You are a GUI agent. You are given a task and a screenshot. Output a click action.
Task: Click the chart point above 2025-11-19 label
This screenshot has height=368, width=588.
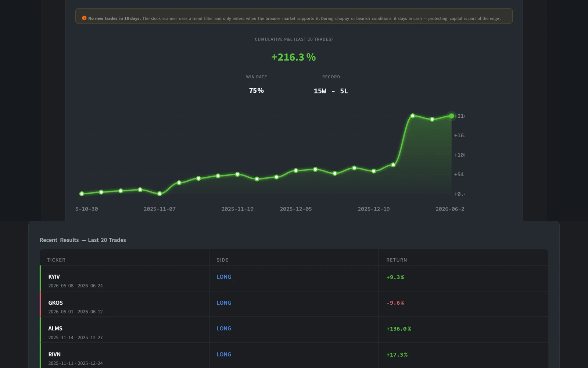click(237, 174)
